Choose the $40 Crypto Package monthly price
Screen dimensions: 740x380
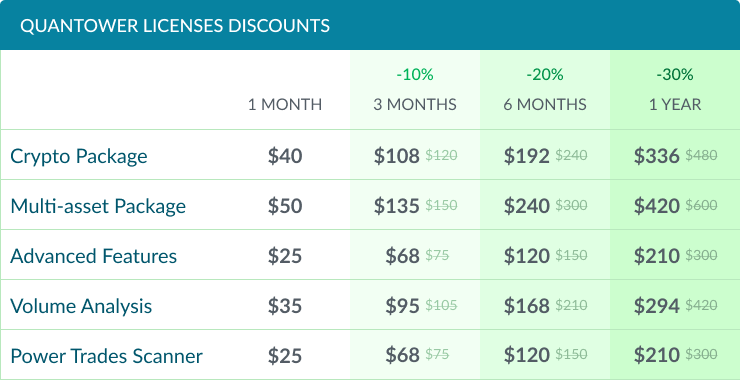click(x=285, y=156)
